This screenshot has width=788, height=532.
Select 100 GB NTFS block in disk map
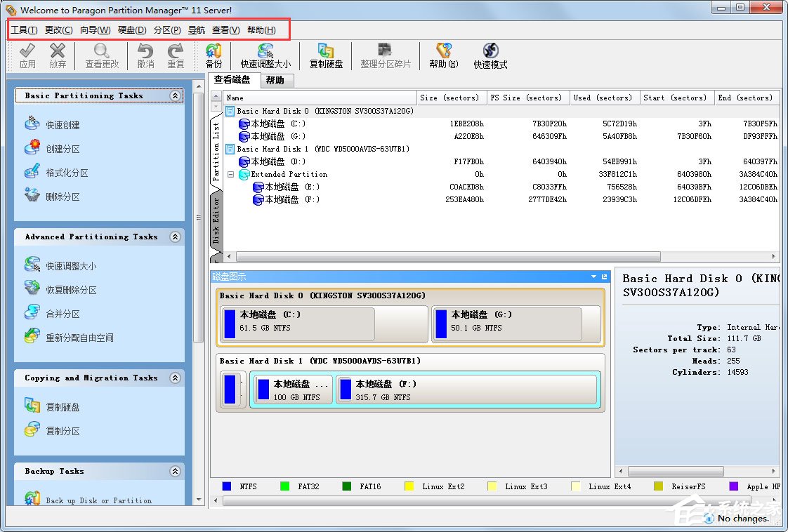point(293,390)
